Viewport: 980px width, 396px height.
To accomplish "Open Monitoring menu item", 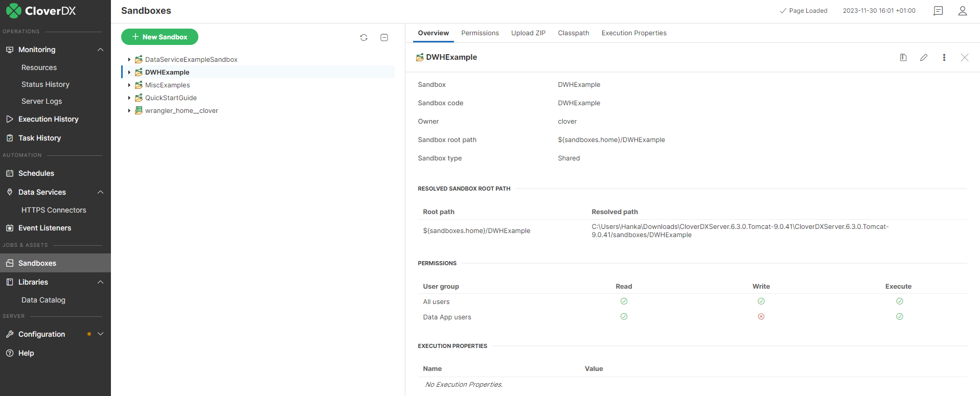I will [x=37, y=50].
